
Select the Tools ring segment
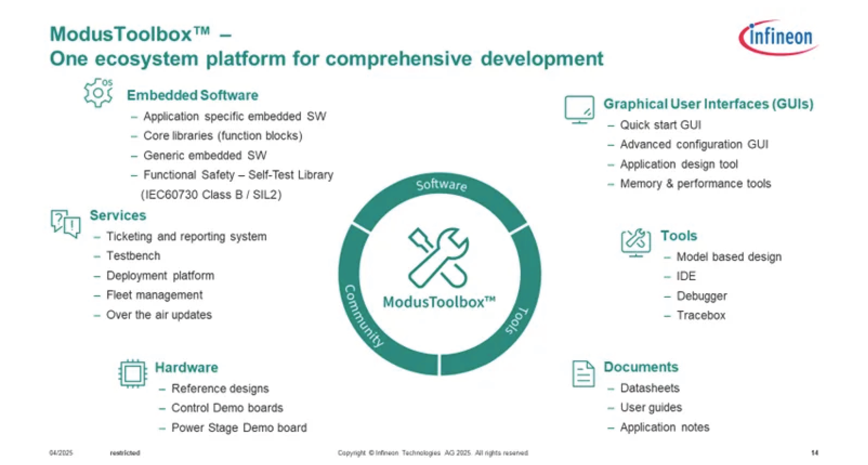[518, 320]
